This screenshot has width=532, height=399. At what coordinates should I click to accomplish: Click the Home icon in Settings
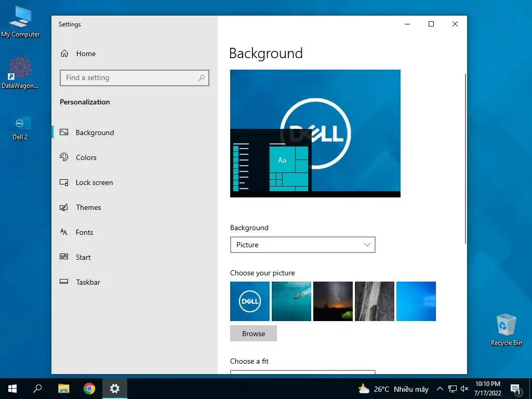tap(64, 54)
